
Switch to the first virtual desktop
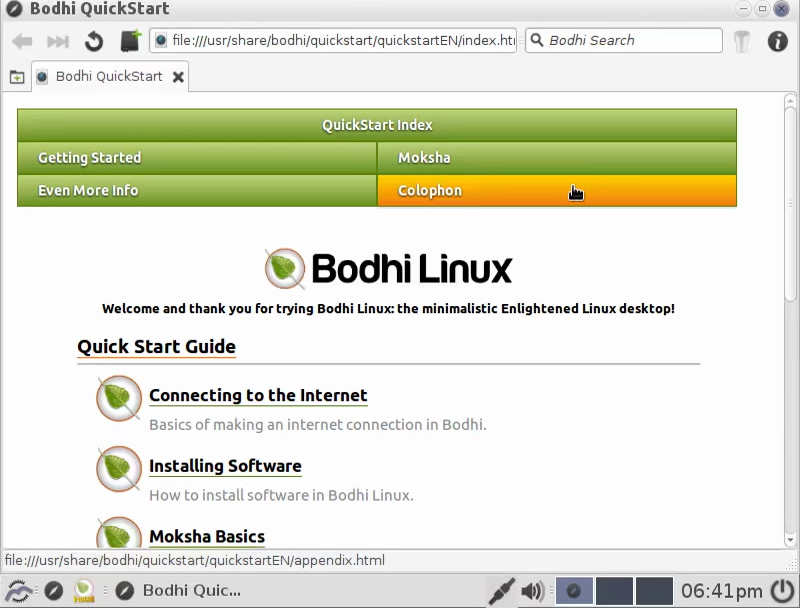(x=574, y=591)
